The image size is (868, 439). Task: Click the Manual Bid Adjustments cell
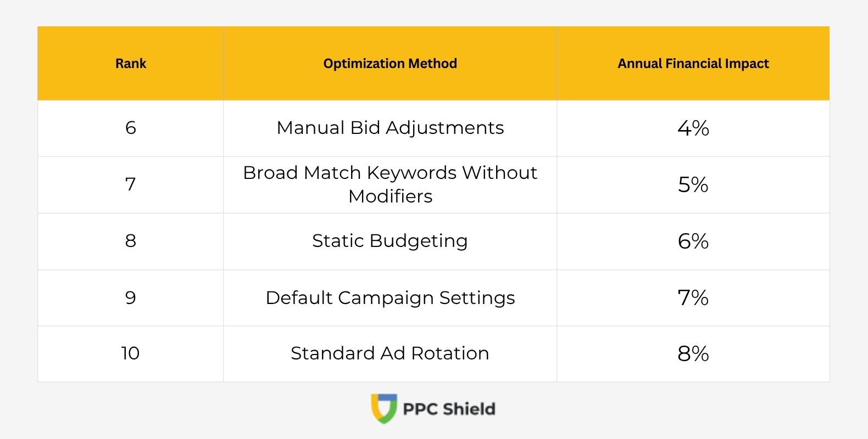coord(390,128)
